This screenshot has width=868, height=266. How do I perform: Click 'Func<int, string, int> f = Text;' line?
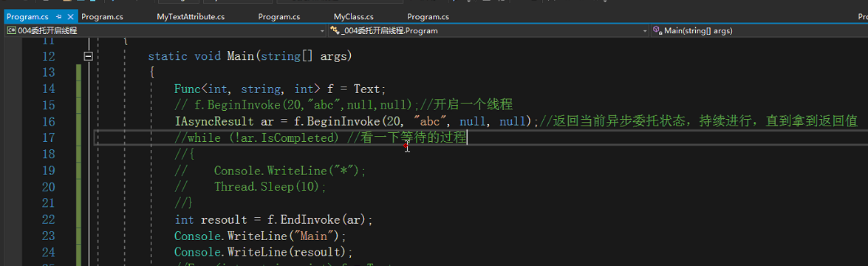[280, 89]
